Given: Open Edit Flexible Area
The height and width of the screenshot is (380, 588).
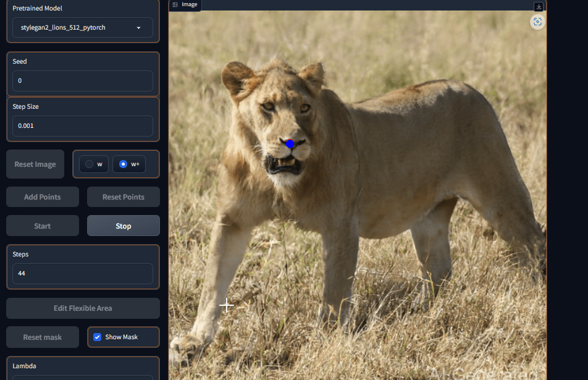Looking at the screenshot, I should [x=83, y=308].
